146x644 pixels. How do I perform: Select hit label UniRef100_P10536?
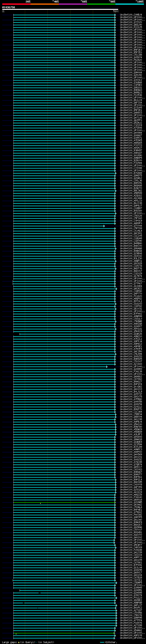131,95
